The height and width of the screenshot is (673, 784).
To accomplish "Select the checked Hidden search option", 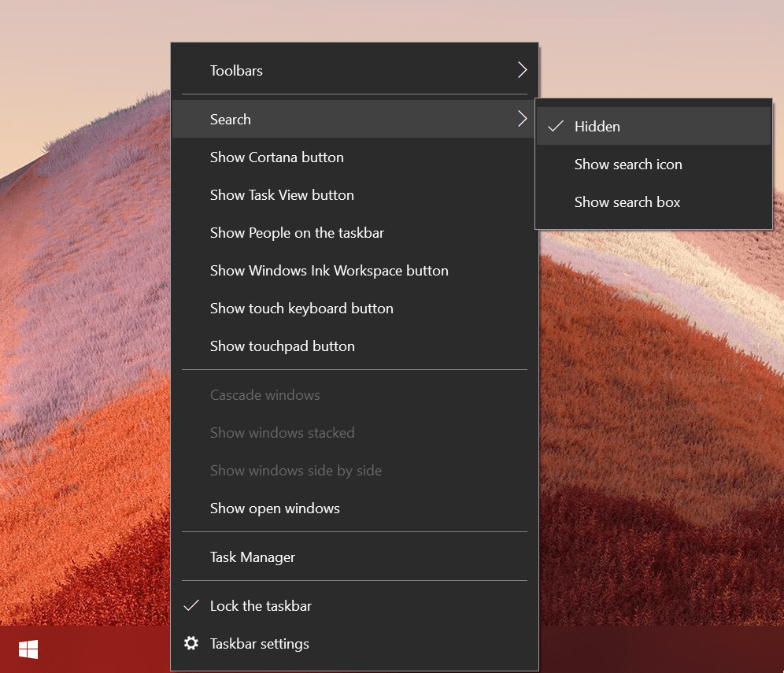I will click(597, 127).
